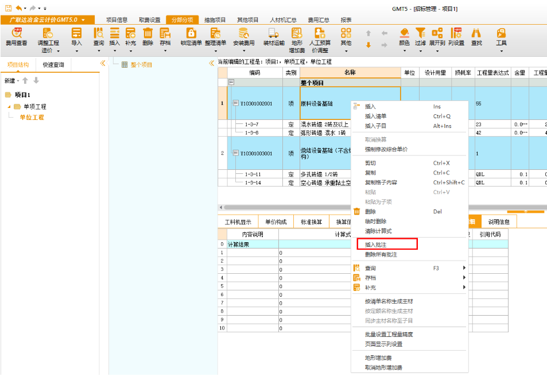This screenshot has width=547, height=392.
Task: Click the 人工预算价调整 icon
Action: pos(320,36)
